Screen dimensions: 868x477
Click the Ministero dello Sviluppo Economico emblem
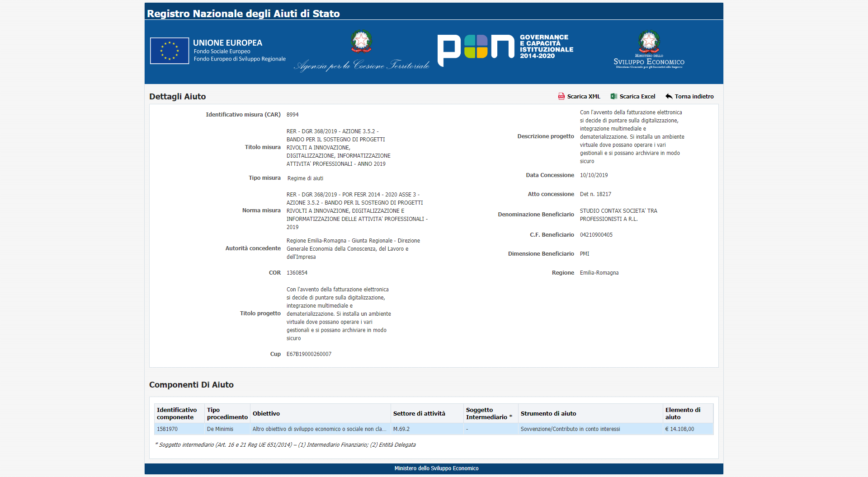pyautogui.click(x=649, y=42)
